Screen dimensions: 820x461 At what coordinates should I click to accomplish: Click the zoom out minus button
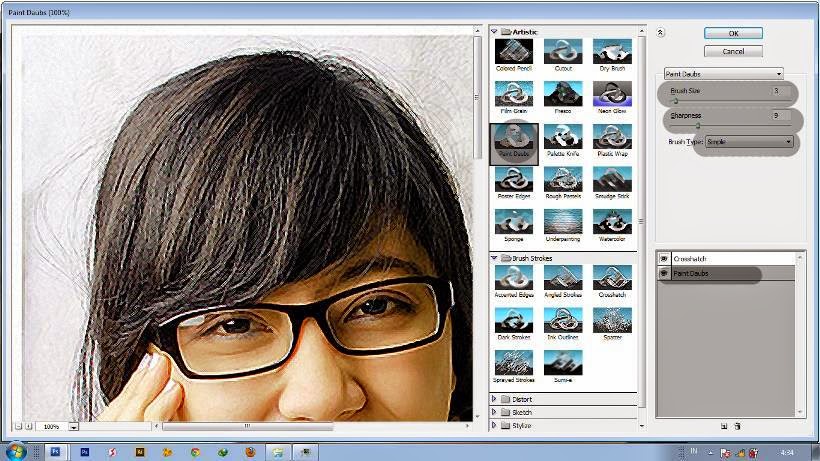pyautogui.click(x=18, y=427)
